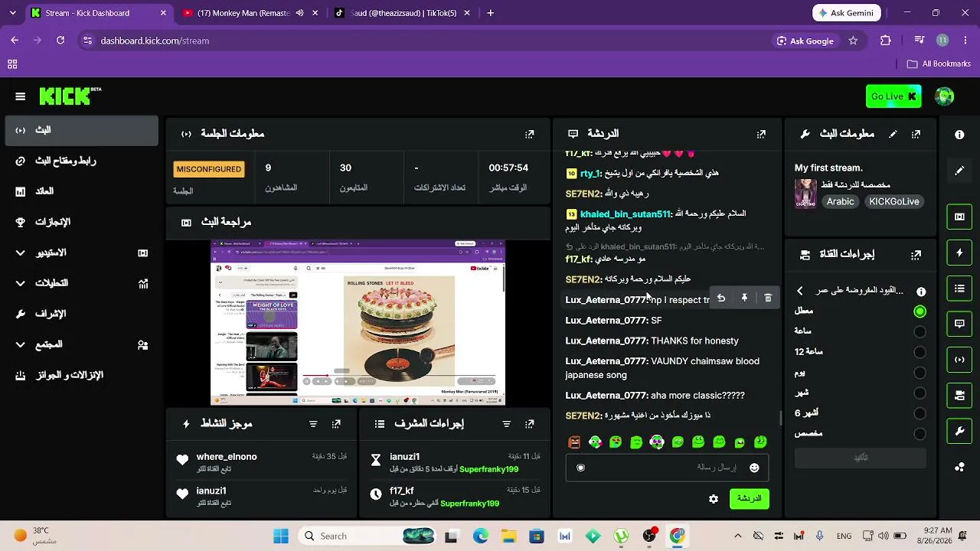Open الإنزالات و الجوائز drops and rewards
Viewport: 980px width, 551px height.
(x=81, y=375)
